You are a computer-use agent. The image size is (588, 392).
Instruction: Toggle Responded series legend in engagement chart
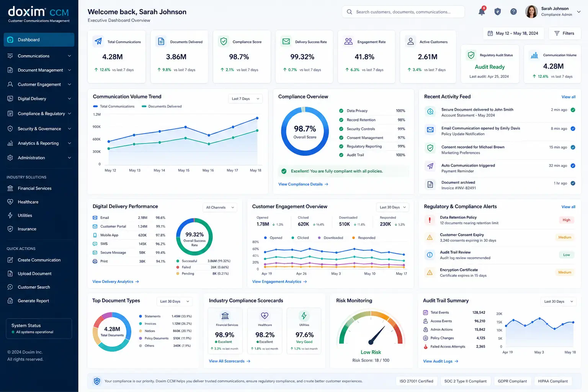click(x=364, y=238)
